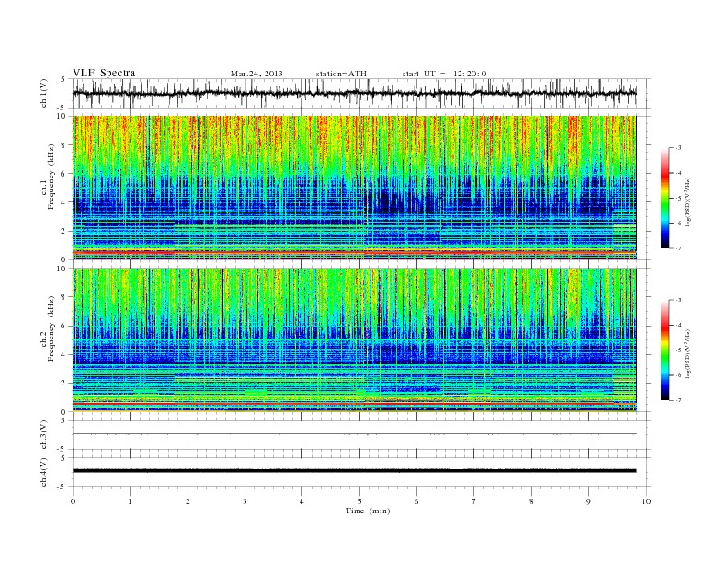The height and width of the screenshot is (563, 728).
Task: Click the "-7" label on ch.1 color bar
Action: [x=678, y=248]
